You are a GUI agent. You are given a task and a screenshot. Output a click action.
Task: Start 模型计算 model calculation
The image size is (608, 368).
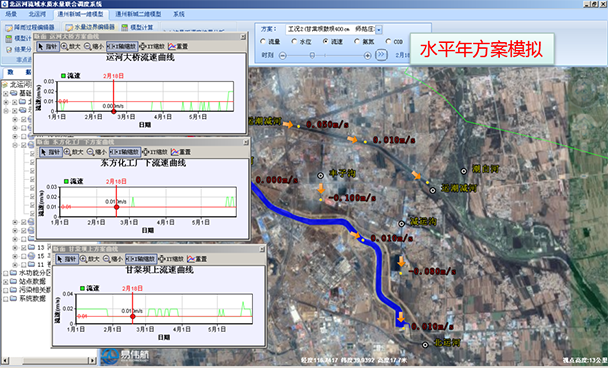coord(137,28)
